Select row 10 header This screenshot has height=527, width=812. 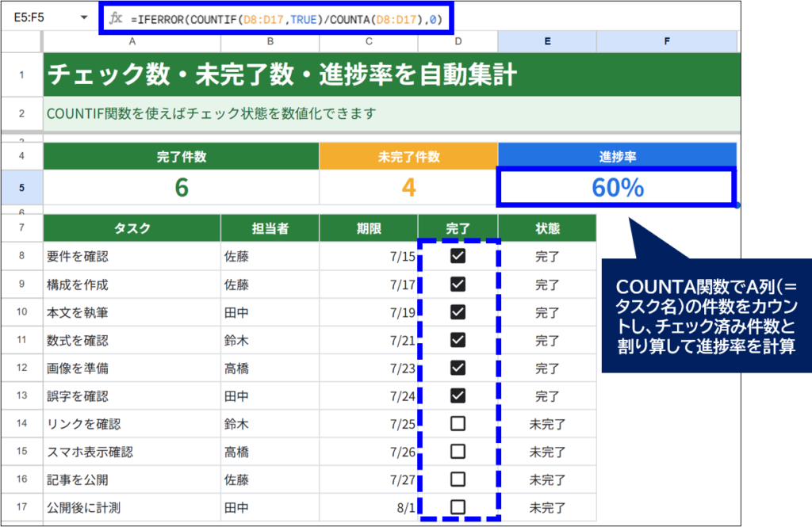21,312
